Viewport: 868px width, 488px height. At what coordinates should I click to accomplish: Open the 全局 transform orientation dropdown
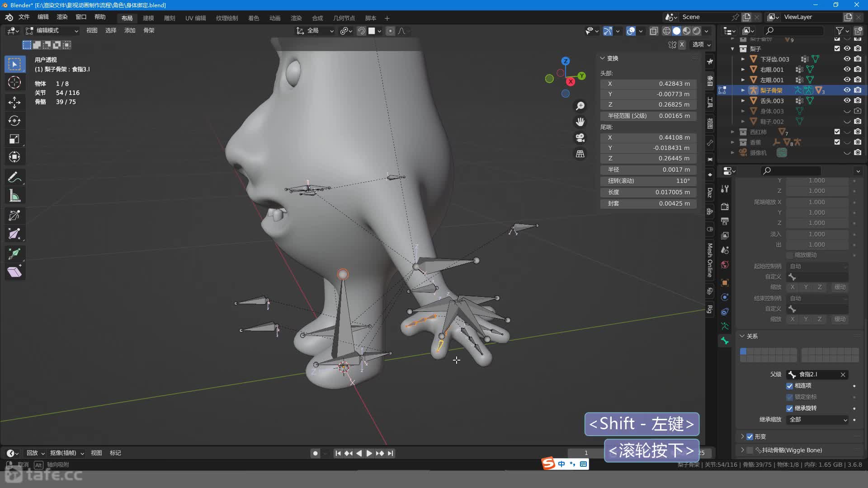(315, 30)
